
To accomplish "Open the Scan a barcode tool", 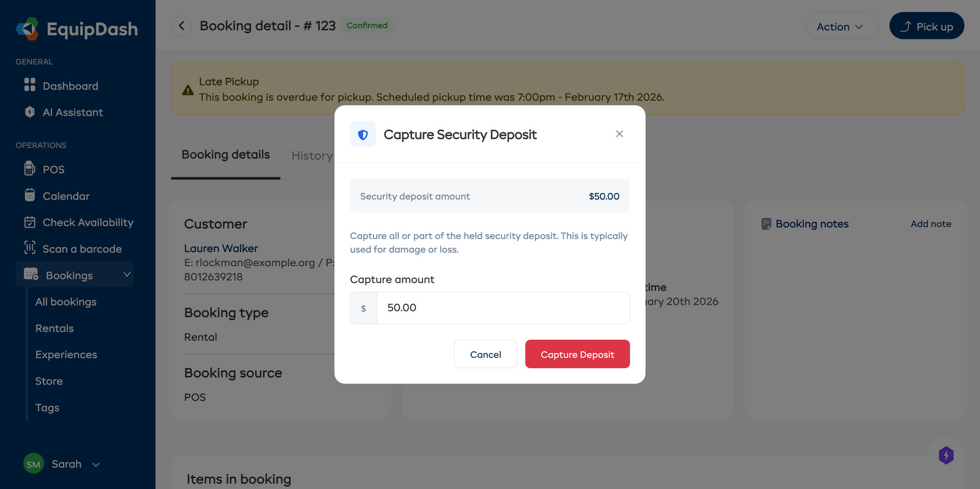I will click(82, 249).
